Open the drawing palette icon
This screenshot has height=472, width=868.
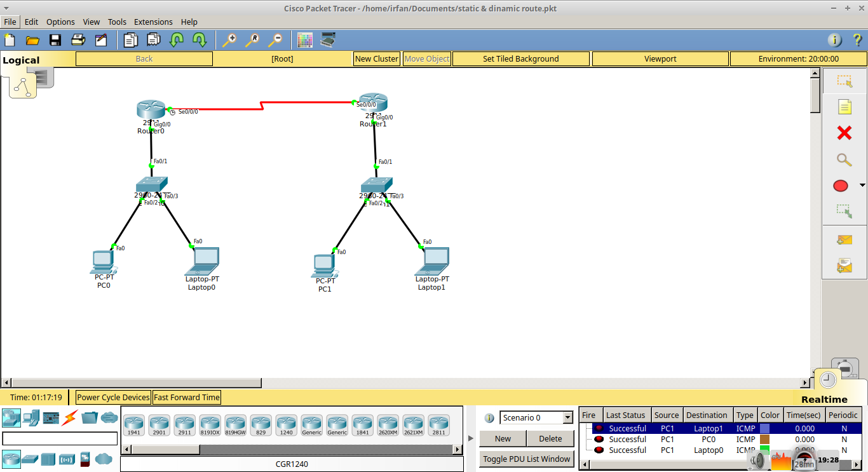[x=305, y=40]
